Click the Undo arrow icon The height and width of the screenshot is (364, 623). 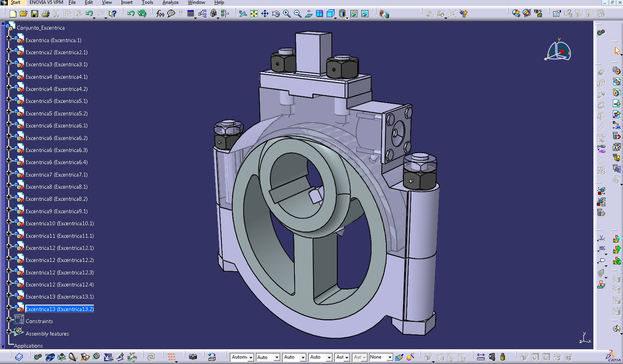[x=89, y=14]
